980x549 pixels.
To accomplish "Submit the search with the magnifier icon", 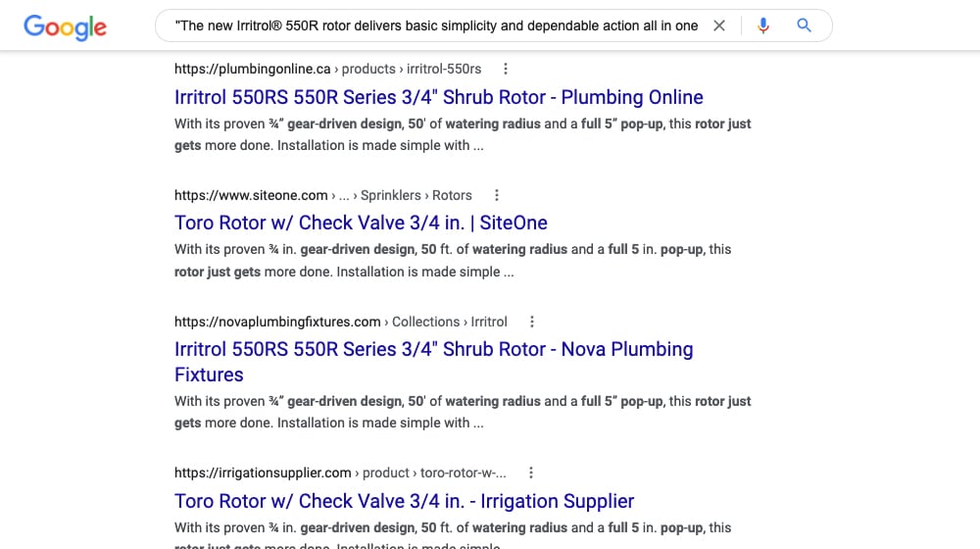I will pyautogui.click(x=805, y=25).
